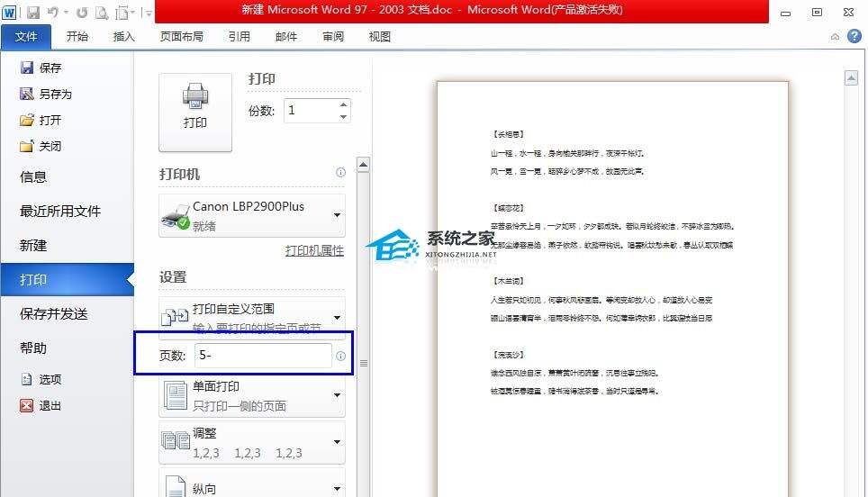The height and width of the screenshot is (497, 868).
Task: Switch to the 引用 tab
Action: [240, 37]
